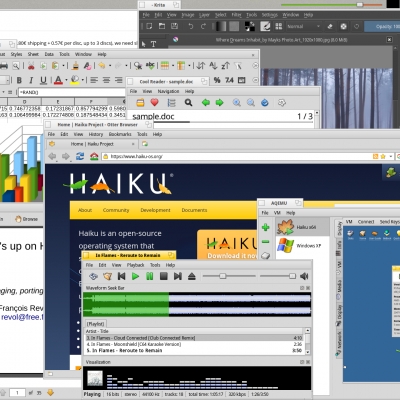Toggle italic formatting in the spreadsheet
The height and width of the screenshot is (400, 400).
[31, 80]
